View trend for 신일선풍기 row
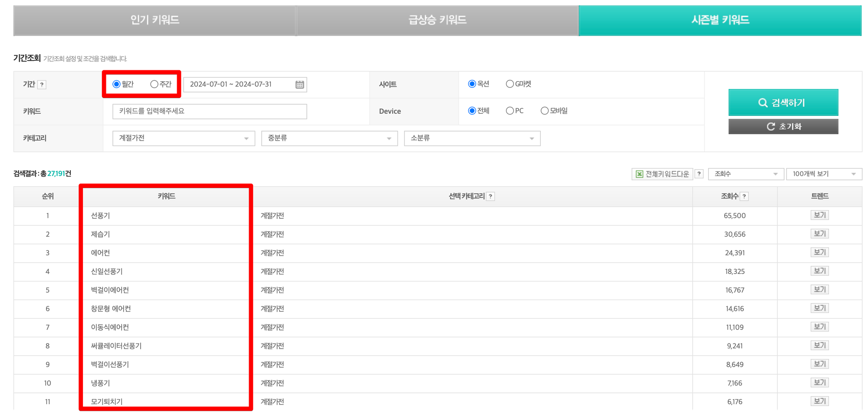Screen dimensions: 868x412 tap(819, 271)
